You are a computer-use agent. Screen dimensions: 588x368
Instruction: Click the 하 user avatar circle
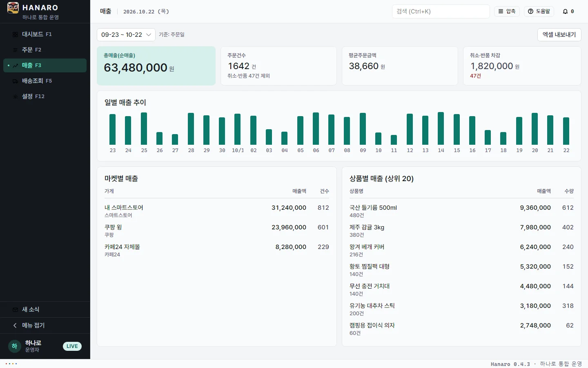click(x=14, y=346)
